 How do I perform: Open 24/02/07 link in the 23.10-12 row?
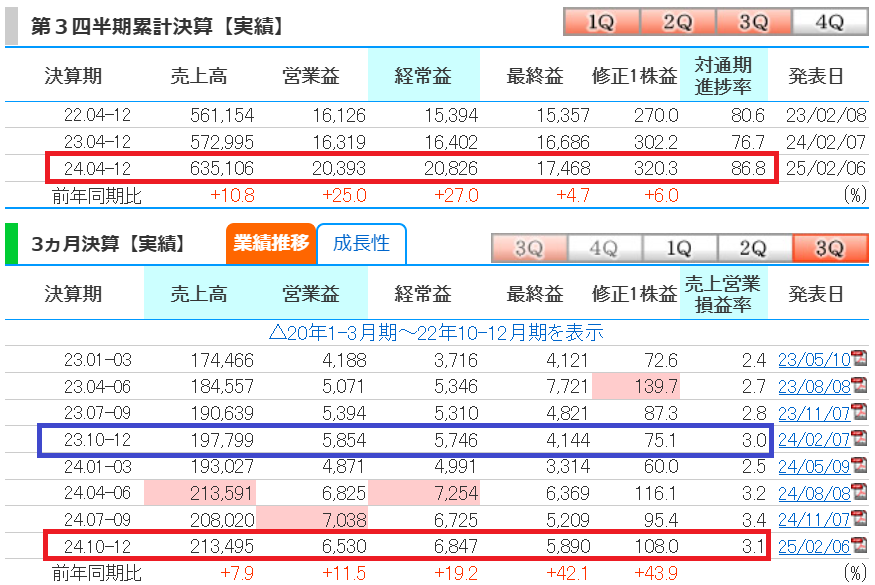tap(814, 440)
